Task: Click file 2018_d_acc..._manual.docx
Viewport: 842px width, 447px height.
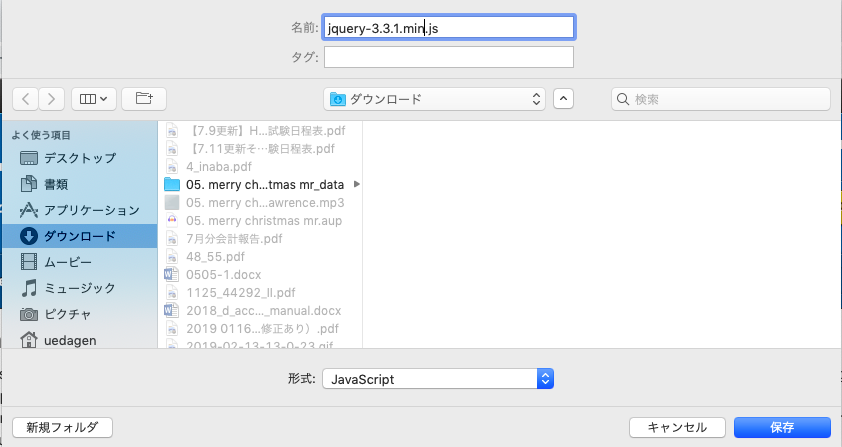Action: coord(260,311)
